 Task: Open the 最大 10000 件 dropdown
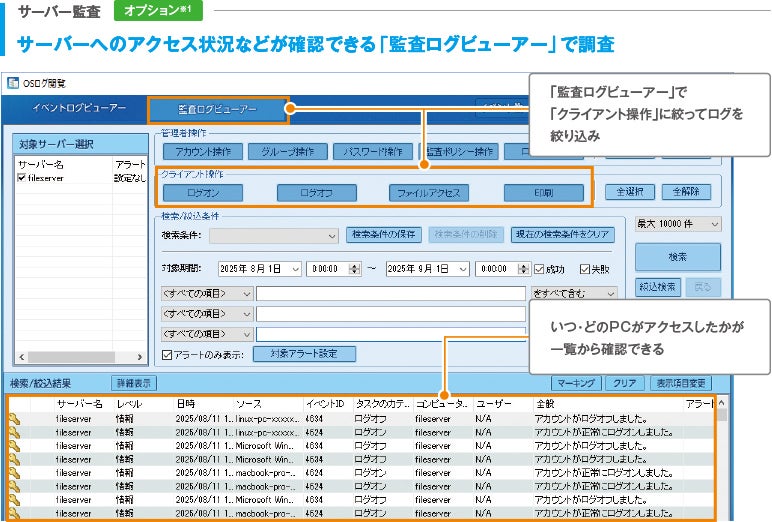pos(678,226)
